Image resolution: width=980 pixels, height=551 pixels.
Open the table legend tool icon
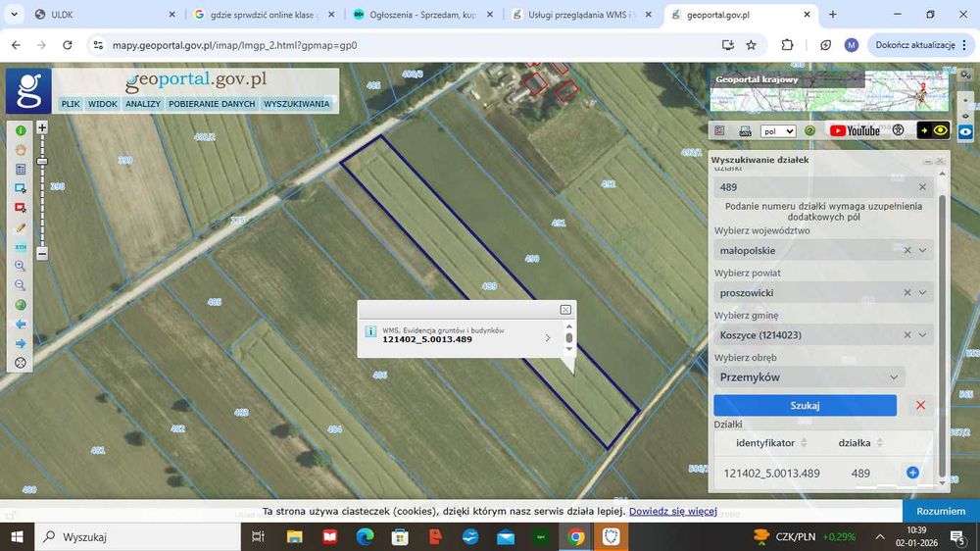pyautogui.click(x=21, y=170)
